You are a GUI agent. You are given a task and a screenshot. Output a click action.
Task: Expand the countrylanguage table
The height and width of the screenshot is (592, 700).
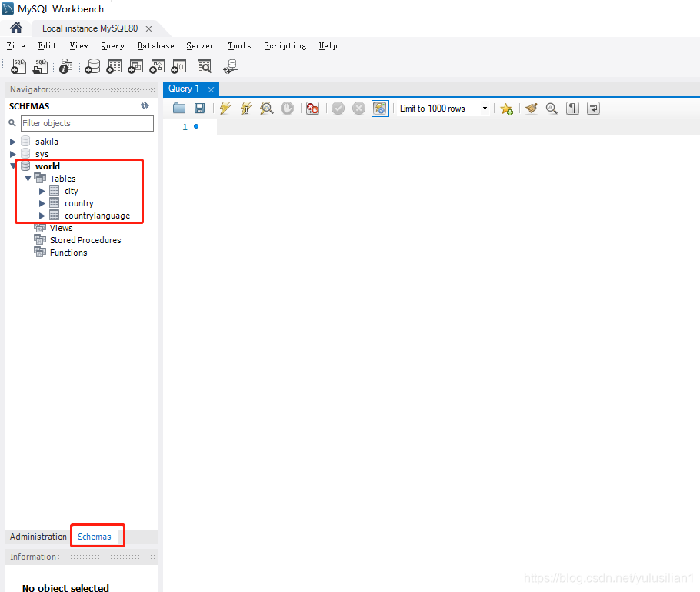[x=42, y=216]
